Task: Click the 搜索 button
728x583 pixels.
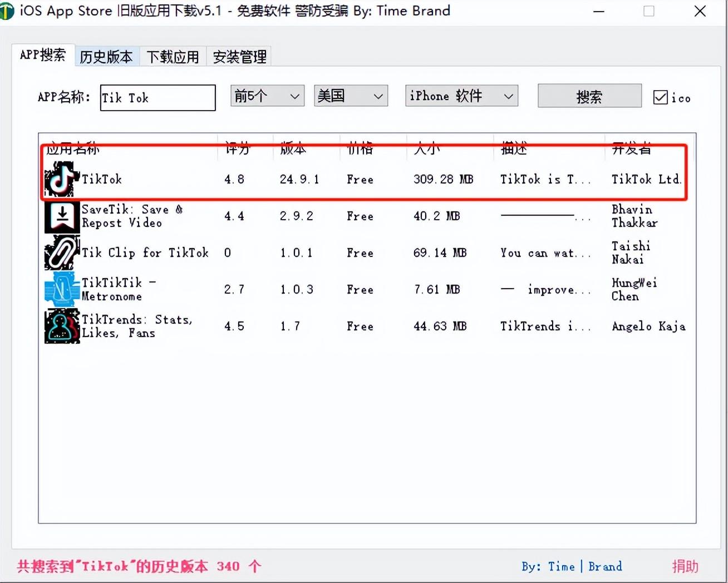Action: click(589, 96)
